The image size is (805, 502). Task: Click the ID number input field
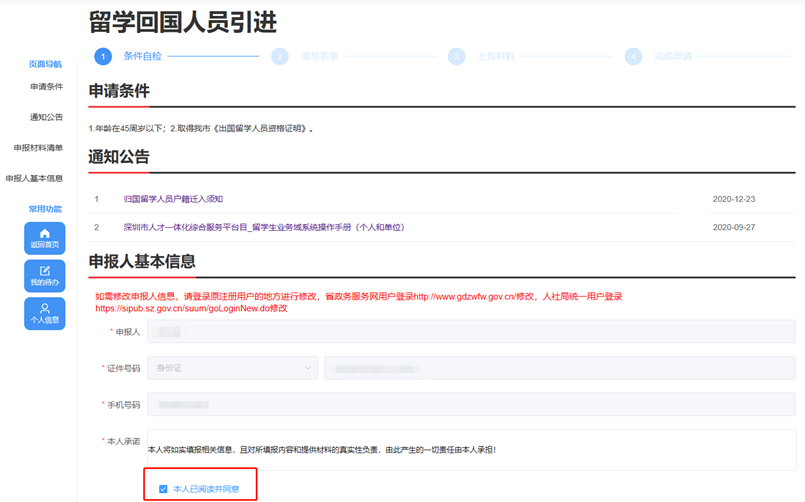click(559, 368)
